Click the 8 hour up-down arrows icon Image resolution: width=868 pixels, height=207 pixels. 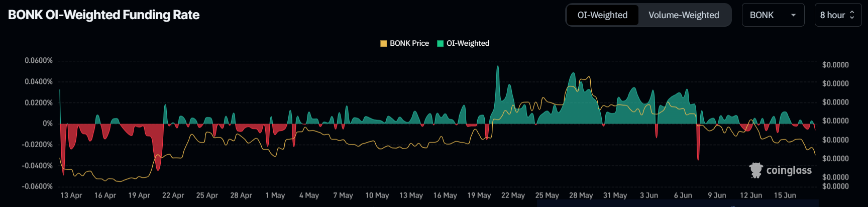852,15
